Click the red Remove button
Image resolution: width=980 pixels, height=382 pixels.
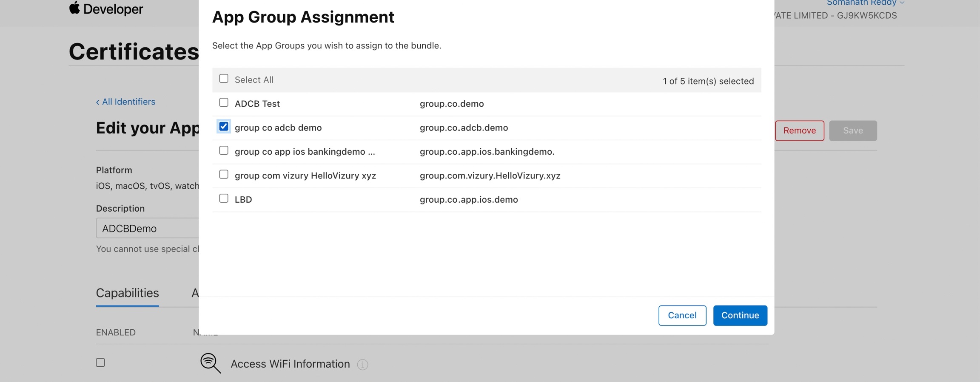(x=799, y=130)
